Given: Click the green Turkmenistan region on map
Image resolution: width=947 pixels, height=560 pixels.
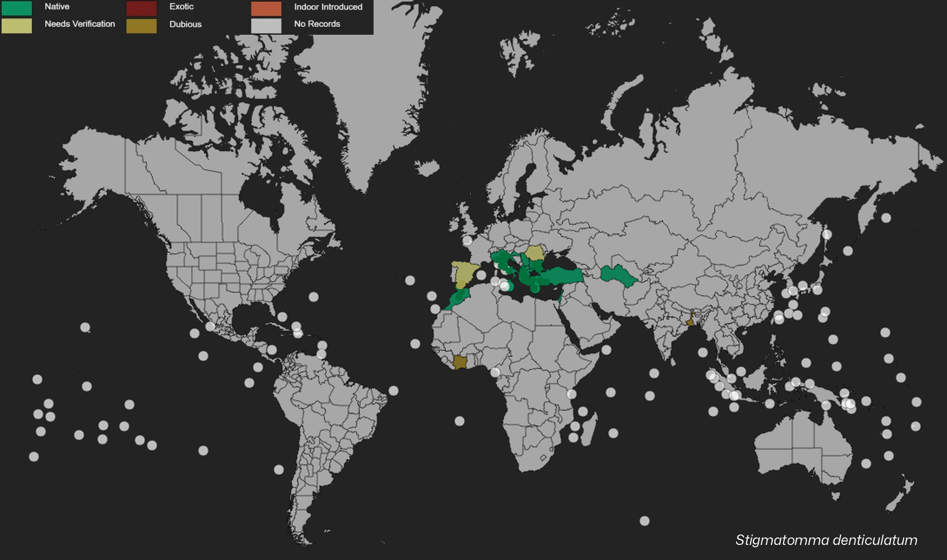Looking at the screenshot, I should 619,275.
